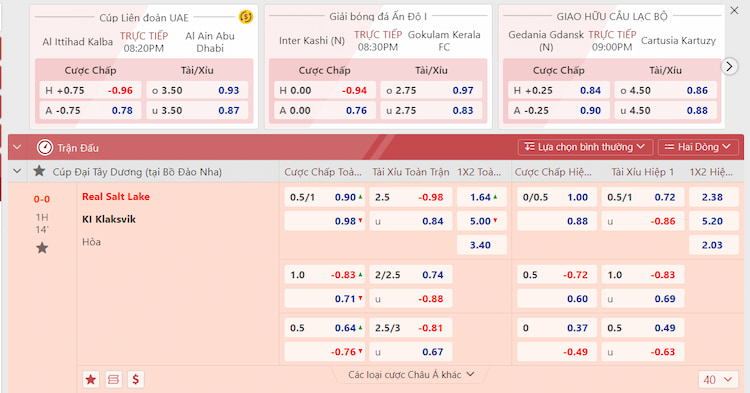
Task: Pick over 2.75 at 0.97 odds
Action: click(431, 90)
